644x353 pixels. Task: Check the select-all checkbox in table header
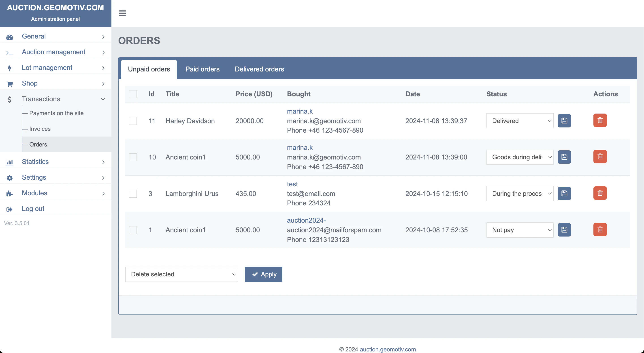pyautogui.click(x=133, y=94)
